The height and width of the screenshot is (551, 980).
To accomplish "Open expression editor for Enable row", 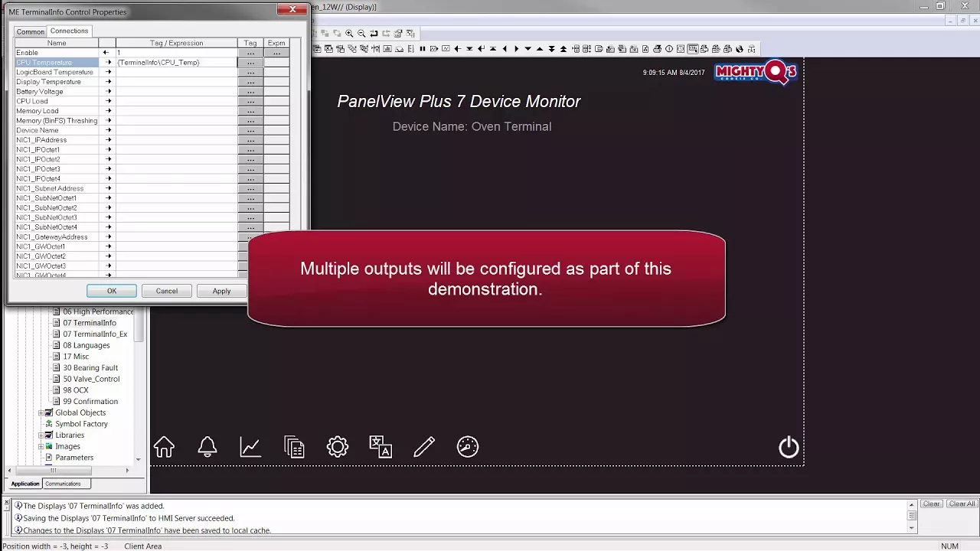I will pyautogui.click(x=276, y=53).
